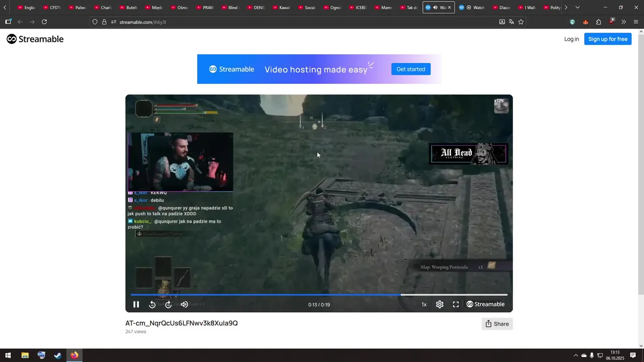Mute audio on the active tab

coord(435,8)
